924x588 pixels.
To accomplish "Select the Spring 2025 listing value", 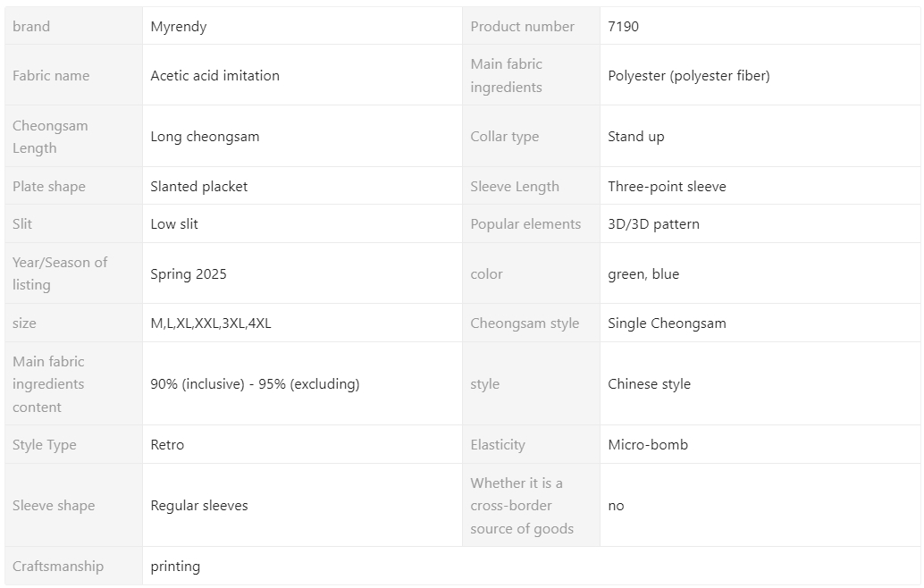I will [188, 274].
